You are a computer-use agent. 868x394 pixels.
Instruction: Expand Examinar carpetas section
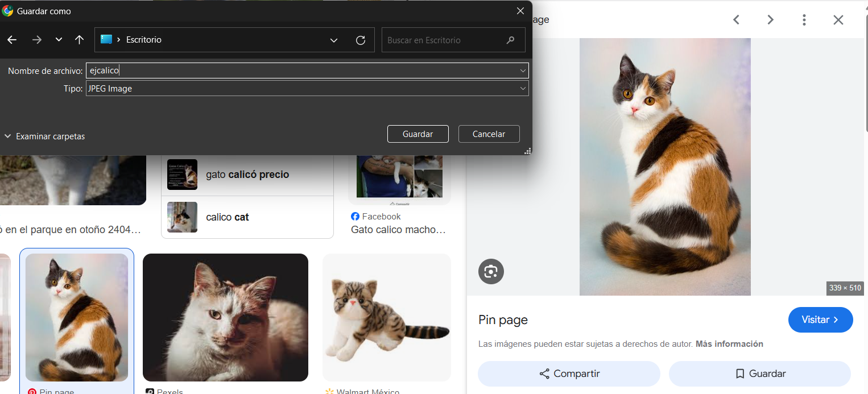[x=44, y=136]
